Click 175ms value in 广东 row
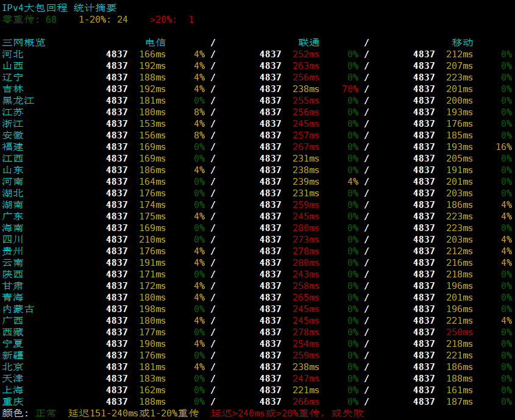This screenshot has height=420, width=515. pos(152,216)
